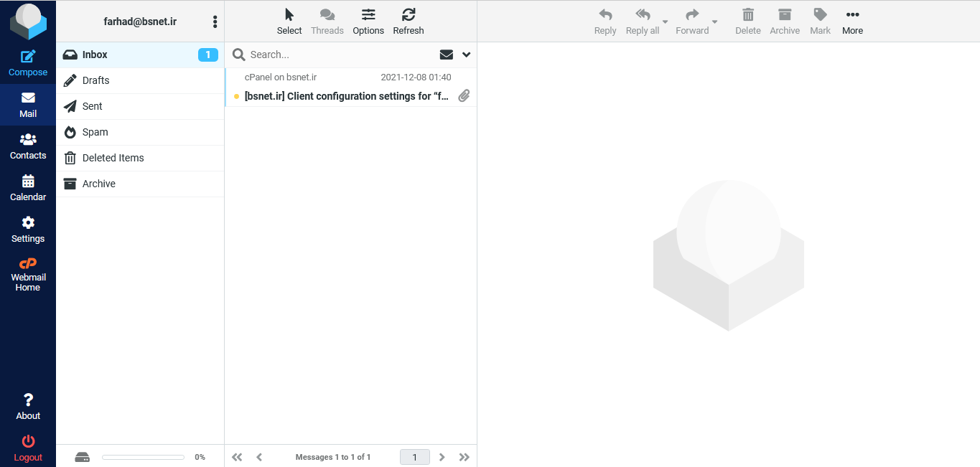This screenshot has width=980, height=467.
Task: Click the 0% quota text
Action: pyautogui.click(x=200, y=457)
